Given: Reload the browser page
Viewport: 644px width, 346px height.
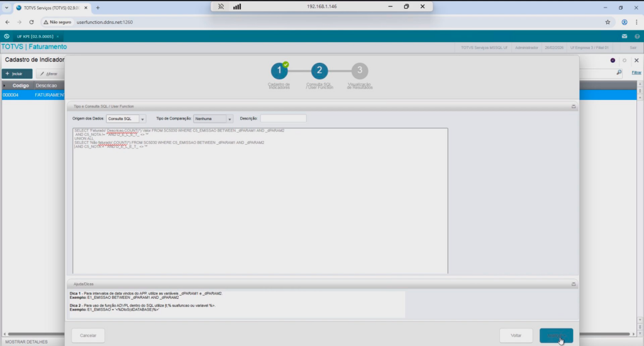Looking at the screenshot, I should [31, 21].
